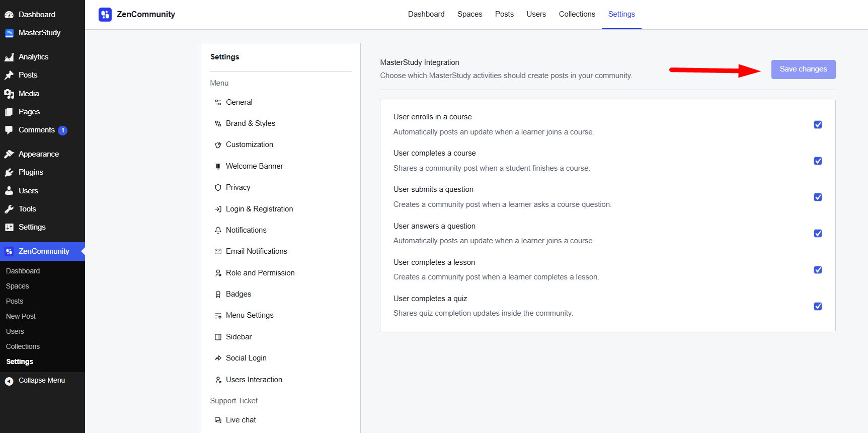Click the Badges ribbon icon

click(x=218, y=294)
